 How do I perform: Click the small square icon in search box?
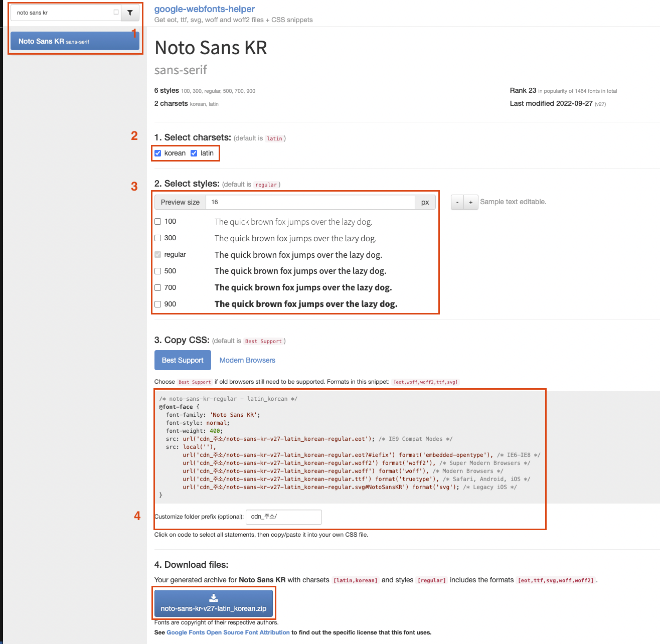pos(116,13)
